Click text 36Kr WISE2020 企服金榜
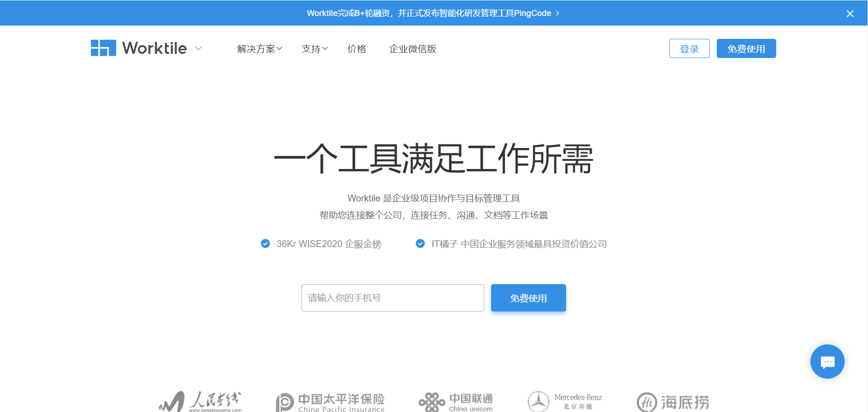 (x=329, y=244)
